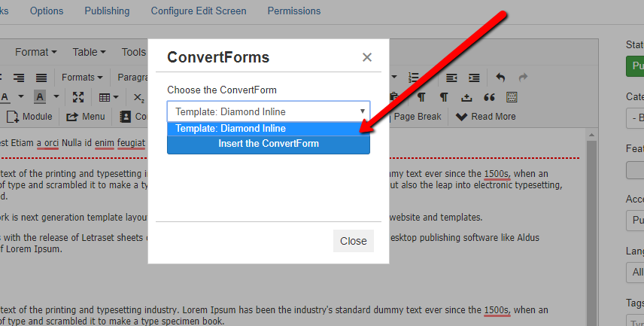
Task: Expand the Formats dropdown
Action: 82,78
